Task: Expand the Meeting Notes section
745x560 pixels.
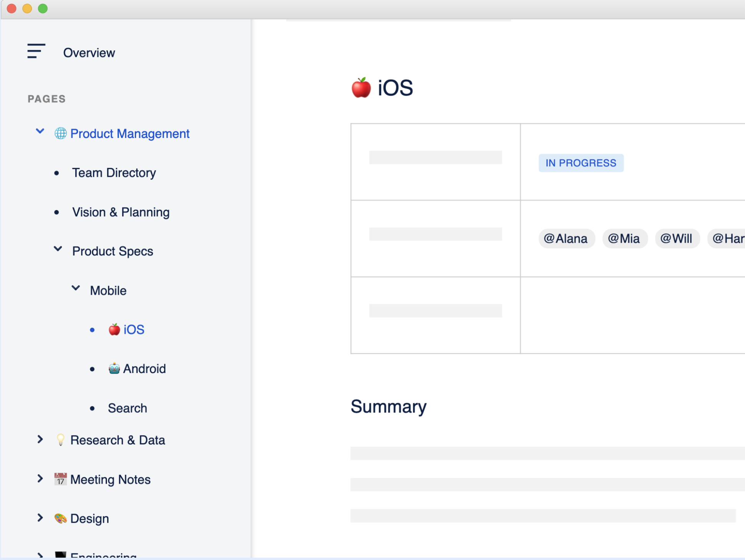Action: (x=40, y=479)
